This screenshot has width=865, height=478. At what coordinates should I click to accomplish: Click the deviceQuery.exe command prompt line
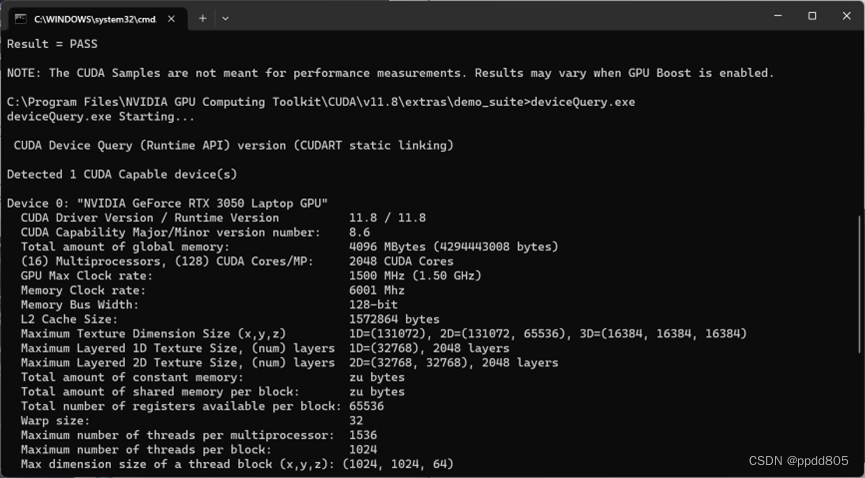(x=321, y=102)
